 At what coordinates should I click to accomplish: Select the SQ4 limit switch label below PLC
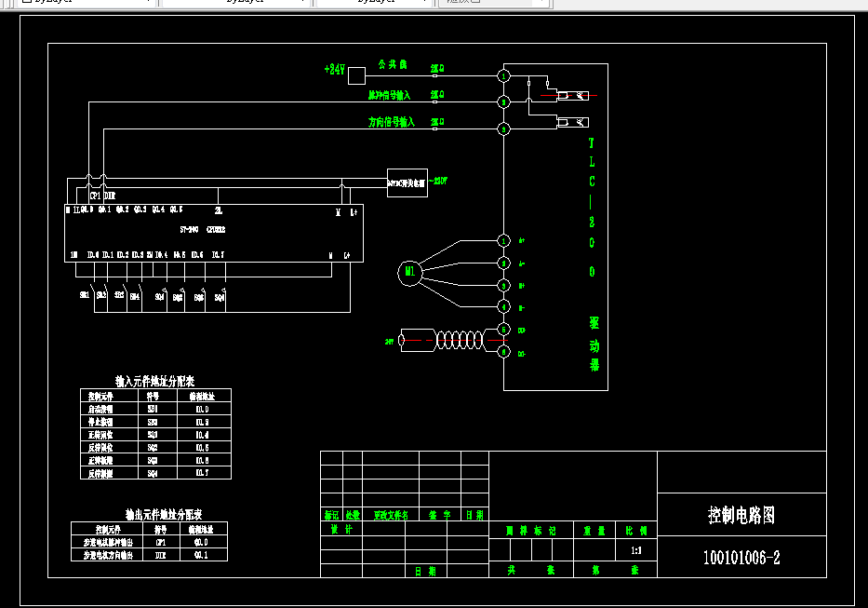pos(220,298)
